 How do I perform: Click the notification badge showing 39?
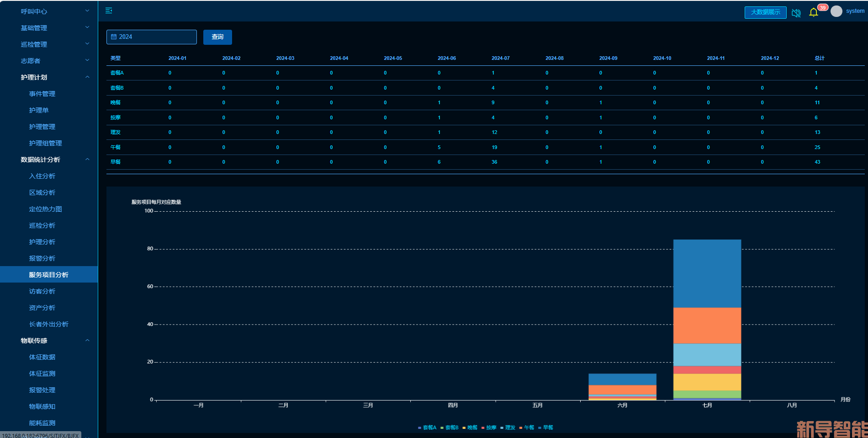pyautogui.click(x=822, y=7)
